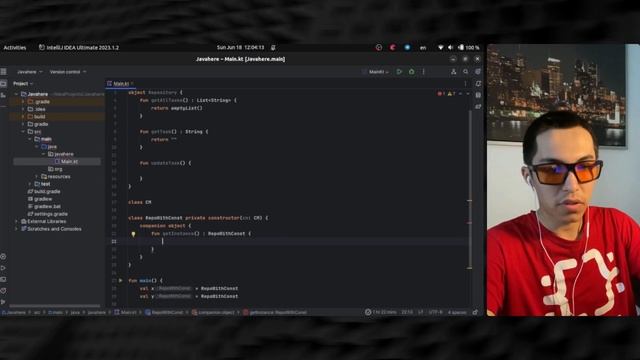Toggle read-only lock icon in status bar
This screenshot has height=360, width=640.
475,312
